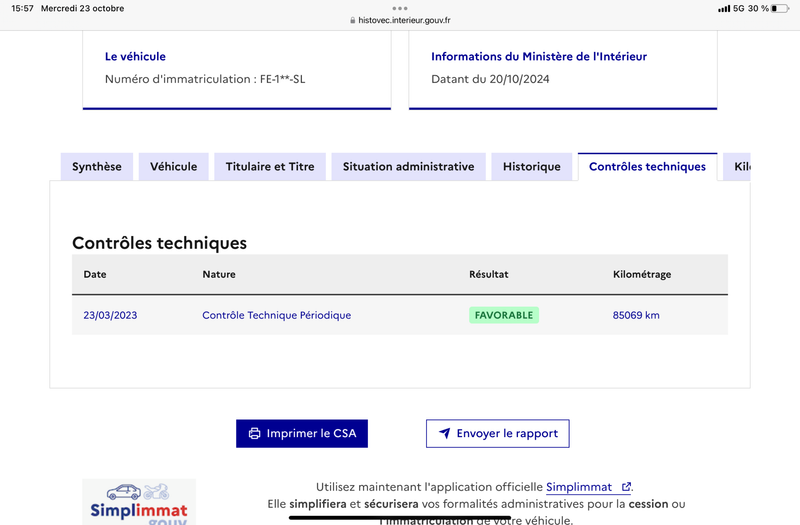Click the Imprimer le CSA button
Image resolution: width=800 pixels, height=525 pixels.
pos(302,433)
